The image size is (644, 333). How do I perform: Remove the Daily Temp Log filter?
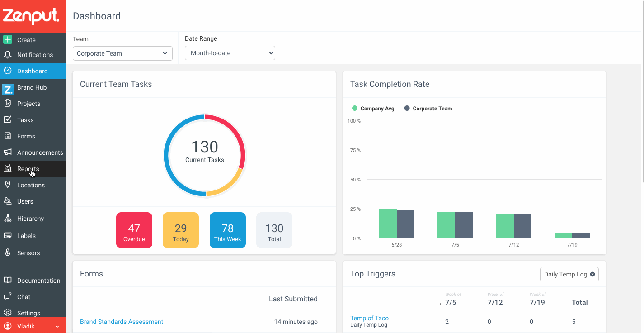pyautogui.click(x=592, y=274)
